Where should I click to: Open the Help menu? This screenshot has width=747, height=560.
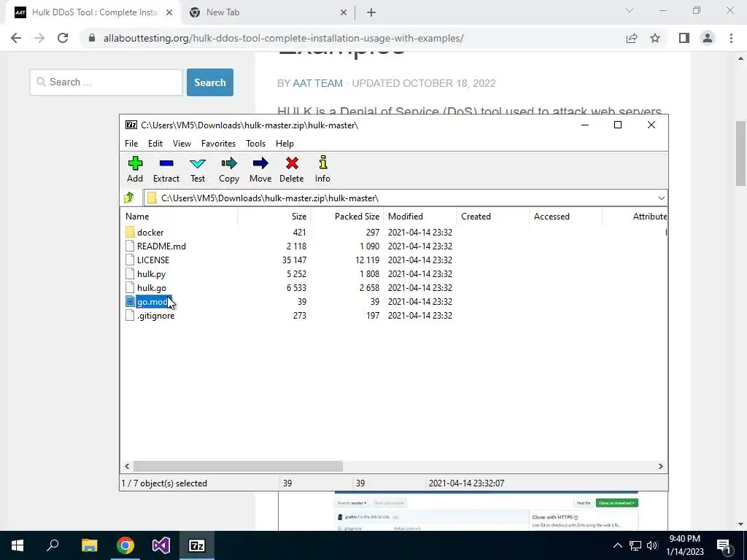[x=285, y=144]
